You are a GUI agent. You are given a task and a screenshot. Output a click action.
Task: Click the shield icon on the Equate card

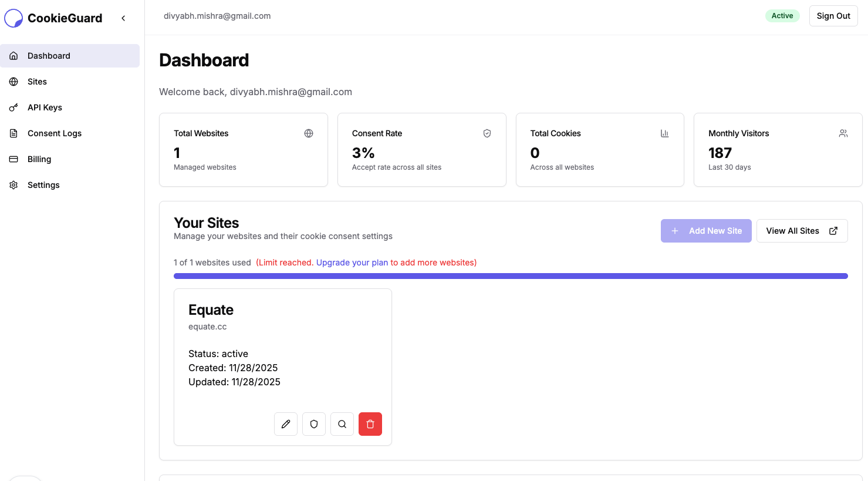[x=314, y=423]
